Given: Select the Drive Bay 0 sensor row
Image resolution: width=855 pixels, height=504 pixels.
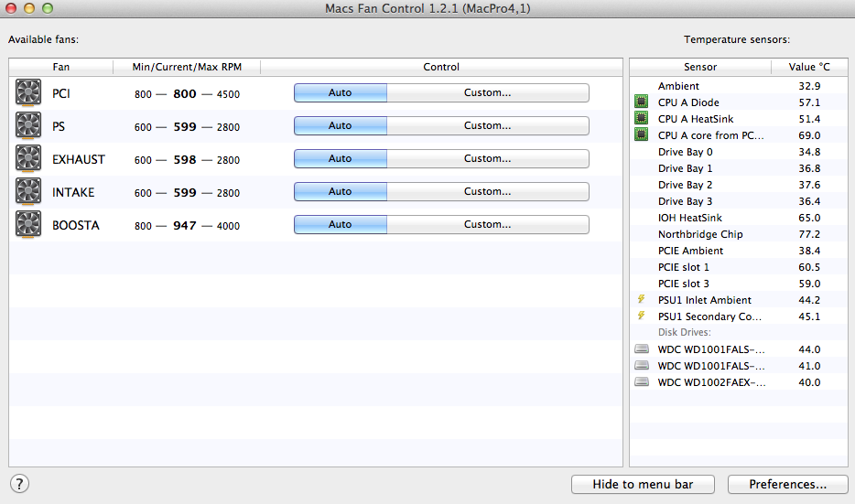Looking at the screenshot, I should (x=739, y=152).
